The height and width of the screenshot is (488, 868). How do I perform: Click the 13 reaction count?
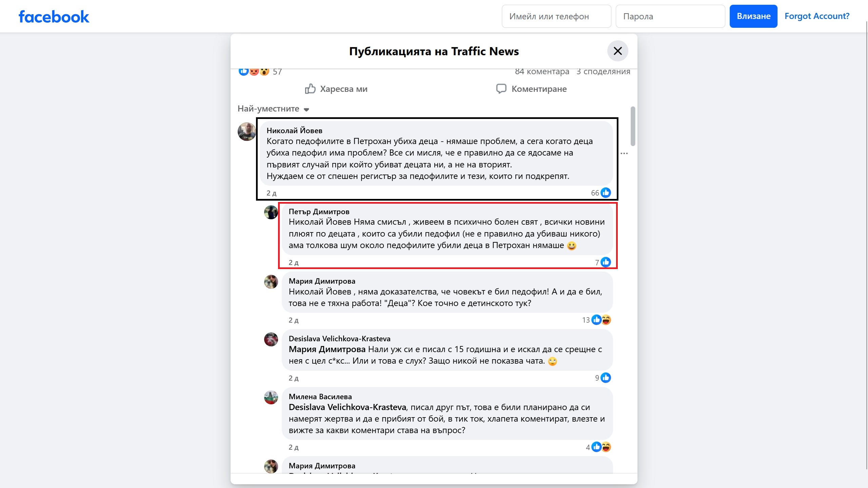coord(586,320)
